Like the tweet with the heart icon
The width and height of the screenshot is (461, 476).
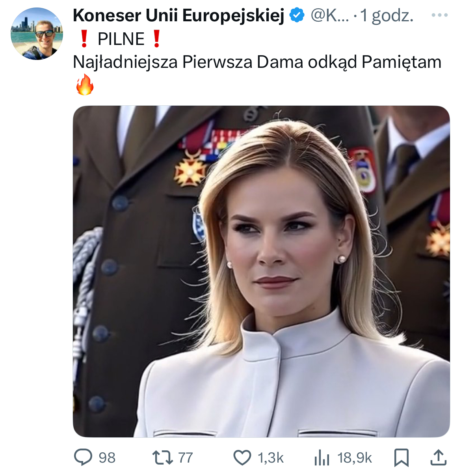coord(242,457)
